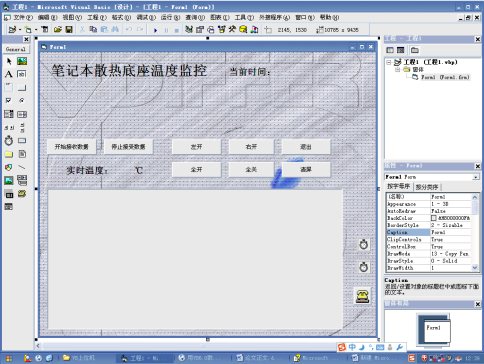484x364 pixels.
Task: Click the Save project toolbar icon
Action: pyautogui.click(x=69, y=30)
